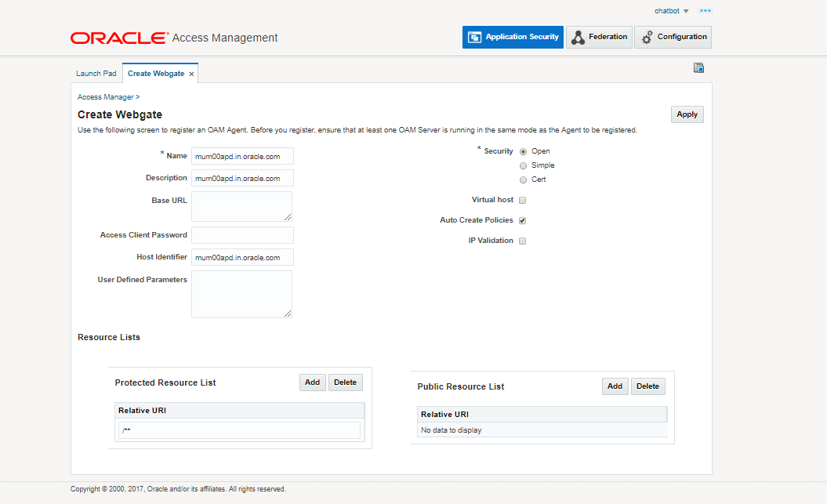
Task: Select the Cert security radio button
Action: click(523, 179)
